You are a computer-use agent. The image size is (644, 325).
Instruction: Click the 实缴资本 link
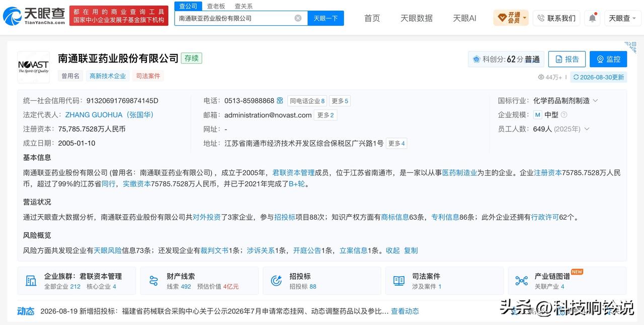pyautogui.click(x=137, y=184)
